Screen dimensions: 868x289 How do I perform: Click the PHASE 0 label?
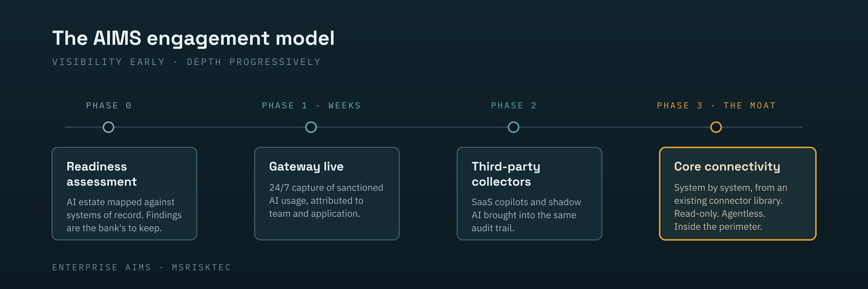(x=109, y=105)
